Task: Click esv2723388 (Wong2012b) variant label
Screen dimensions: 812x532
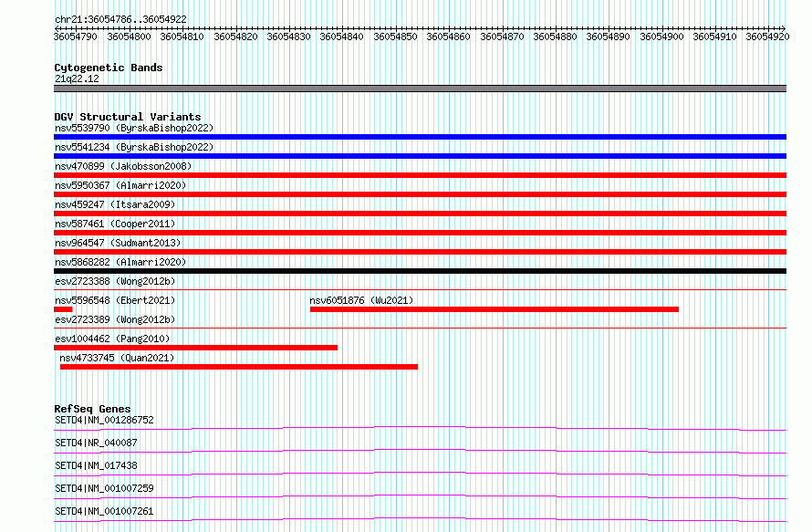Action: pyautogui.click(x=115, y=281)
